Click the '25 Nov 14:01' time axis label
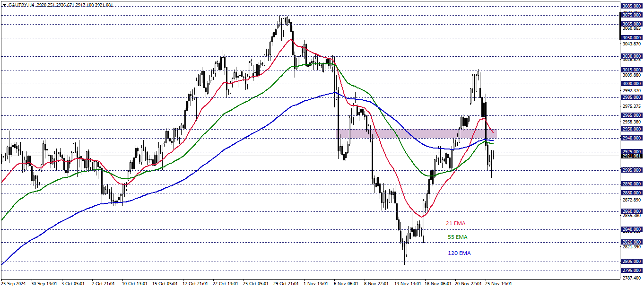The image size is (644, 289). (497, 284)
